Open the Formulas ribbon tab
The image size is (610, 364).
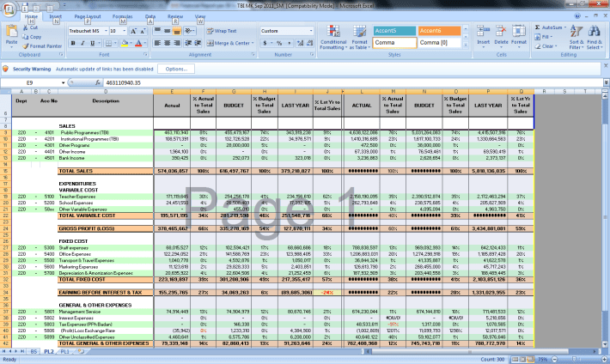coord(122,16)
